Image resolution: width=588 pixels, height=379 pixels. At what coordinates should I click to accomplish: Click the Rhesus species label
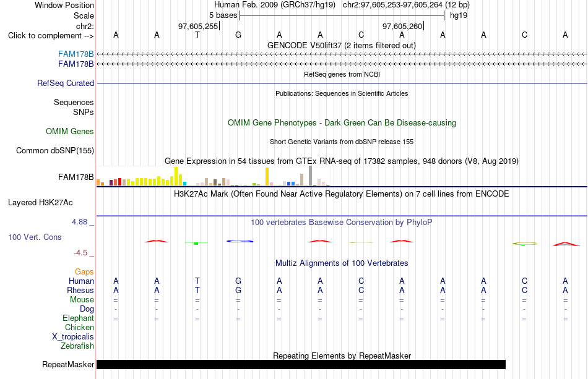tap(80, 291)
